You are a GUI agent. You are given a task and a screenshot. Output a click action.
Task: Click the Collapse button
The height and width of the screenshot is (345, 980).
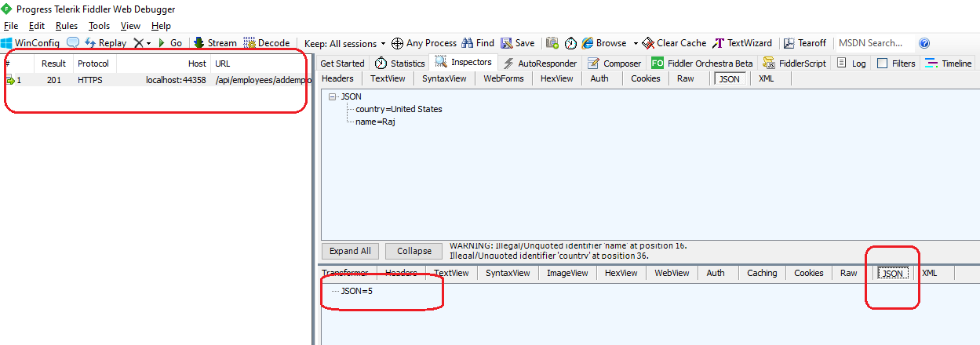[x=414, y=251]
